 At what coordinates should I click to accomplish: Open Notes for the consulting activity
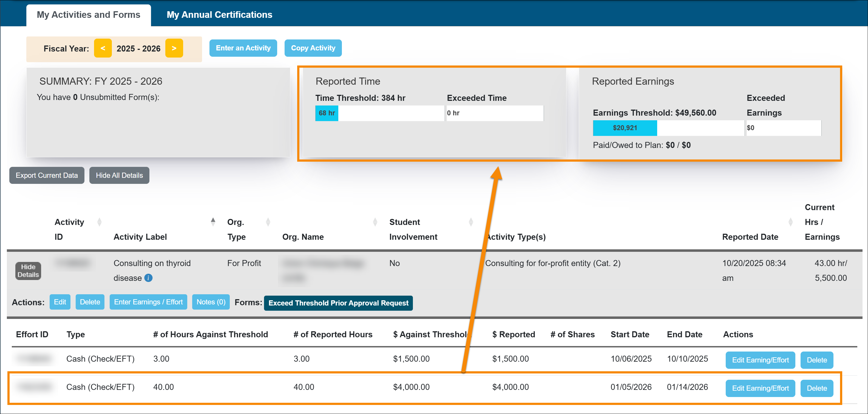pyautogui.click(x=211, y=302)
